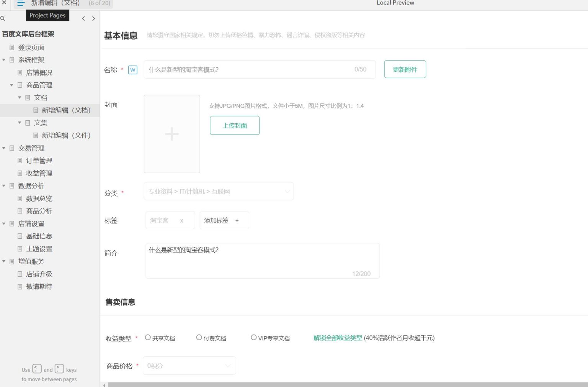The image size is (588, 387).
Task: Go to next page using right chevron
Action: coord(93,18)
